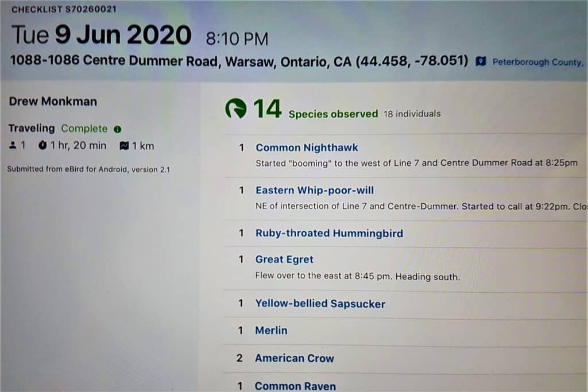Image resolution: width=588 pixels, height=392 pixels.
Task: Open the Common Raven species link
Action: coord(295,386)
